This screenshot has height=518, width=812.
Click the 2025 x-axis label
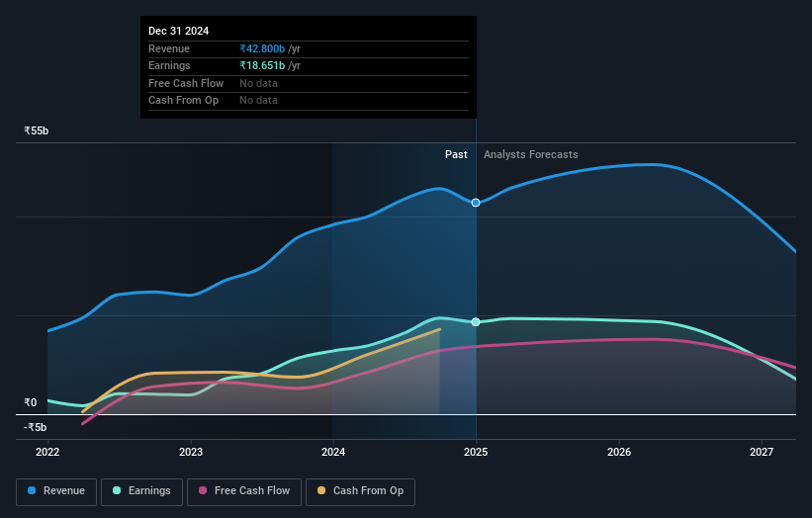click(476, 453)
